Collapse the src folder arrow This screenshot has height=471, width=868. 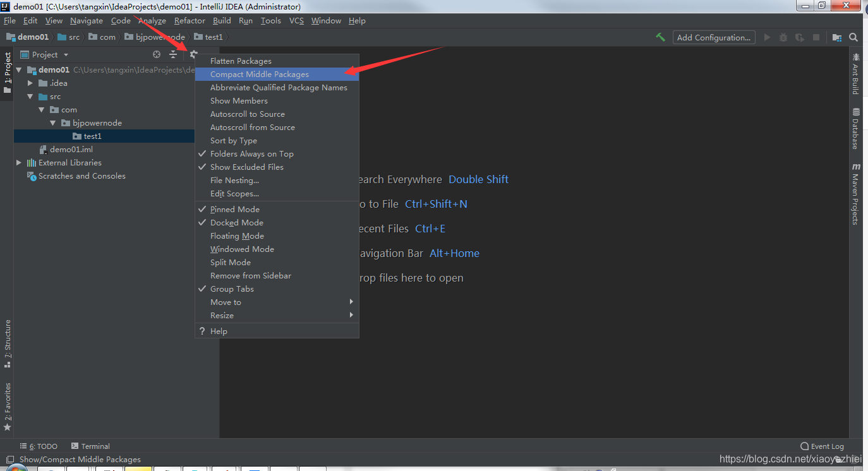point(30,97)
